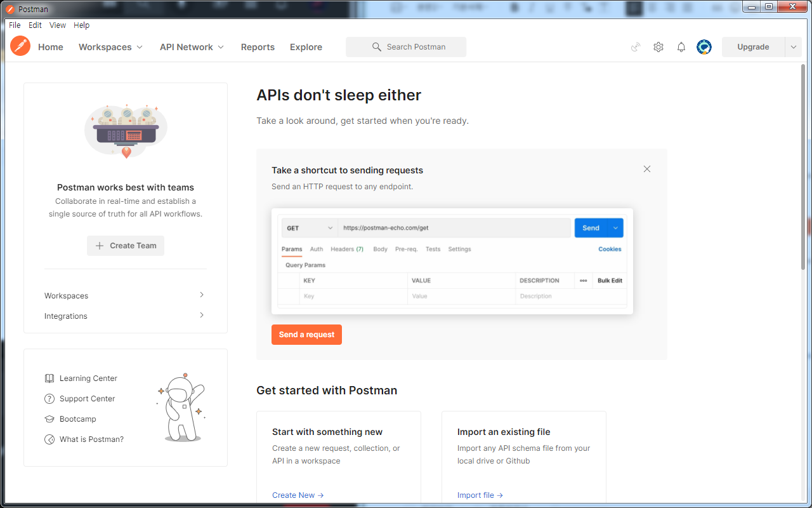This screenshot has height=508, width=812.
Task: Click URL field with postman-echo.com/get
Action: click(x=454, y=228)
